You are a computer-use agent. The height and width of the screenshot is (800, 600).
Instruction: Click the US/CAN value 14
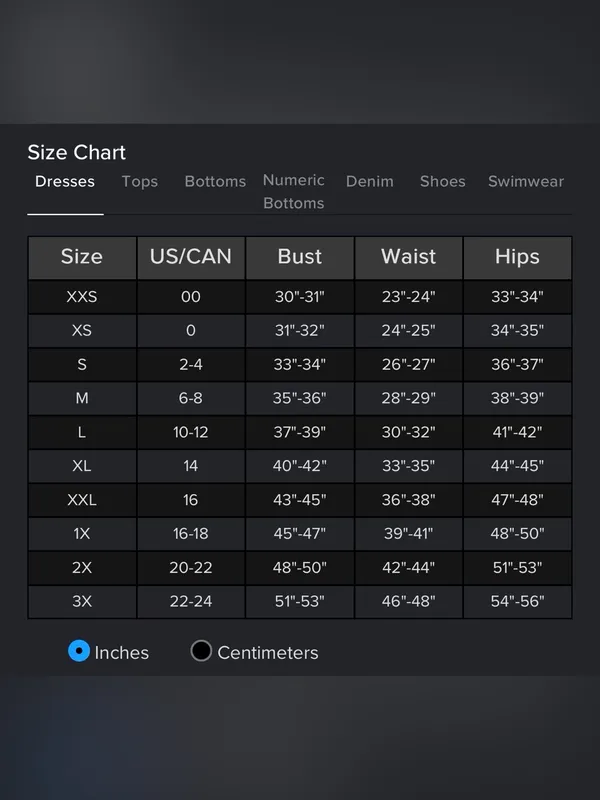point(191,466)
